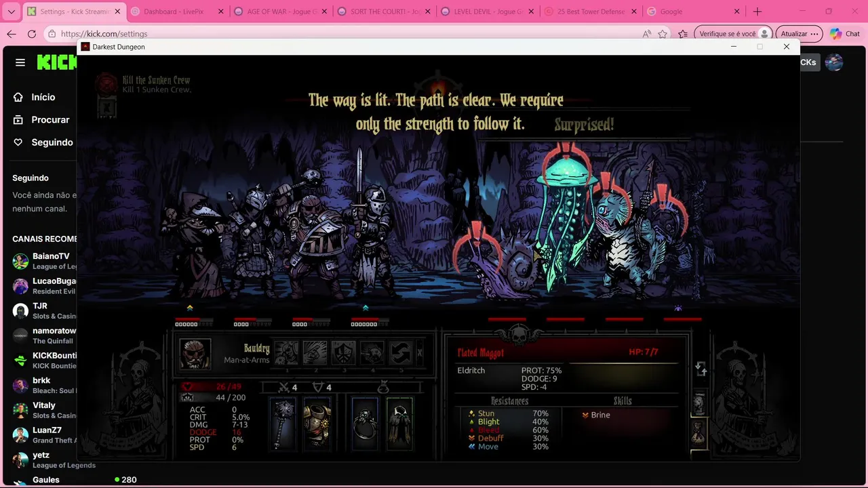The image size is (868, 488).
Task: Click the swap position arrows skill
Action: pos(400,353)
